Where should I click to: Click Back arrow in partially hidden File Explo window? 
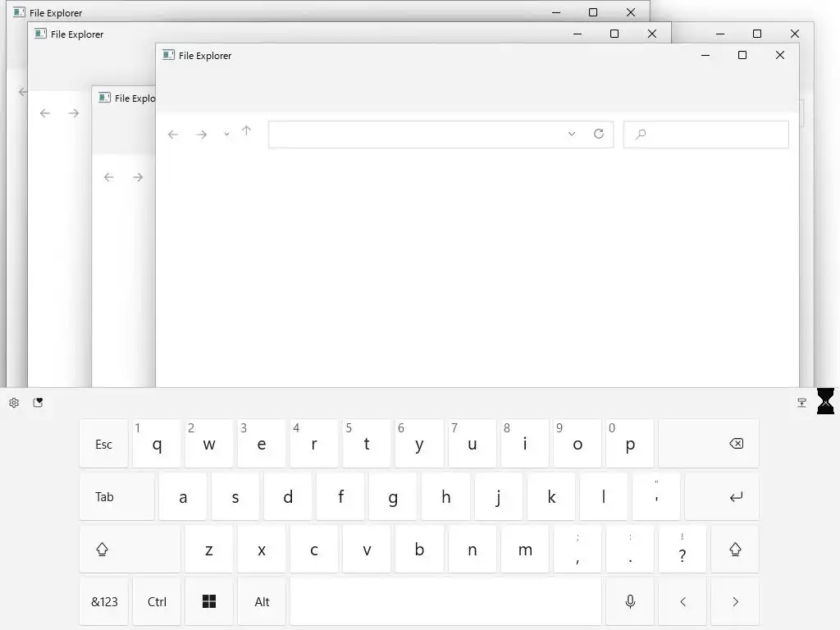[109, 177]
